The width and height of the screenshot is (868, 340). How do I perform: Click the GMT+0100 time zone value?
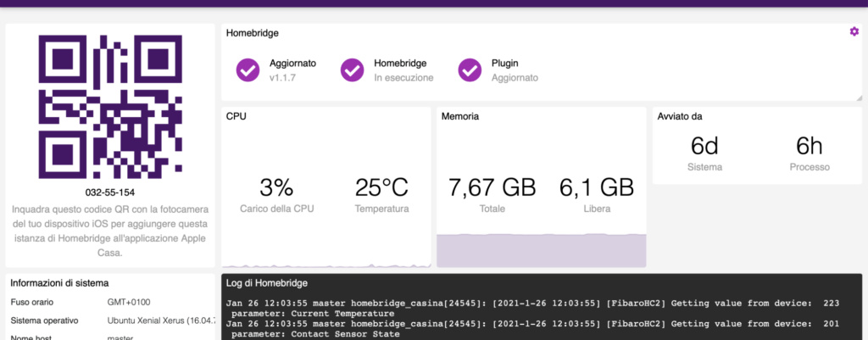[x=129, y=303]
